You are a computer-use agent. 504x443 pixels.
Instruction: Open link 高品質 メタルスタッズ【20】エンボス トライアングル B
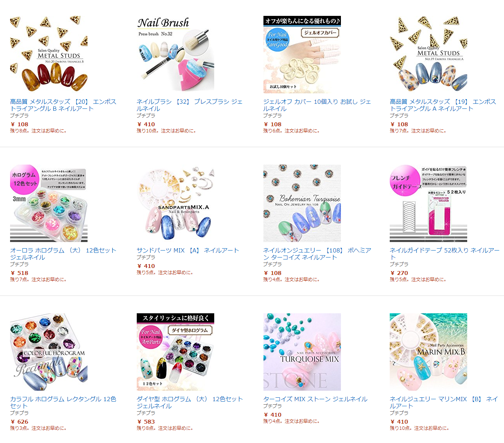[63, 105]
